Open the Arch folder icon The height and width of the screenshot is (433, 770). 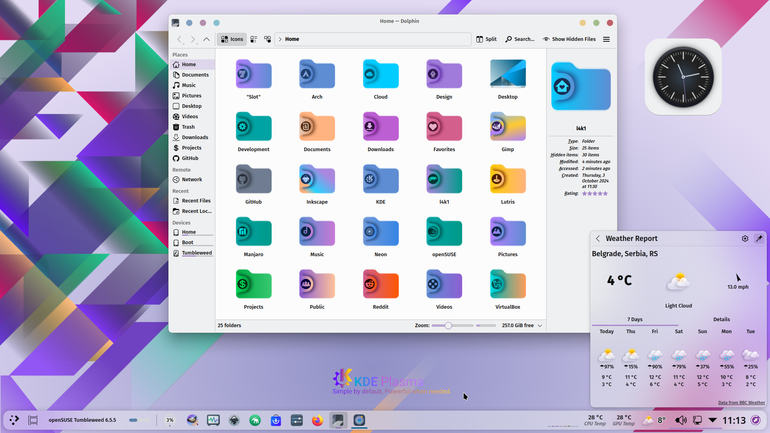pyautogui.click(x=317, y=74)
